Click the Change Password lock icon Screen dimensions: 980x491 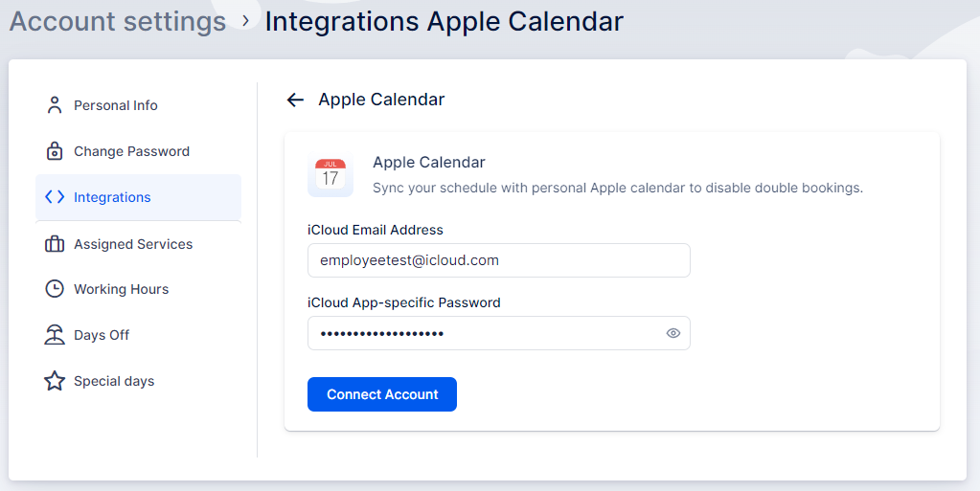coord(55,151)
